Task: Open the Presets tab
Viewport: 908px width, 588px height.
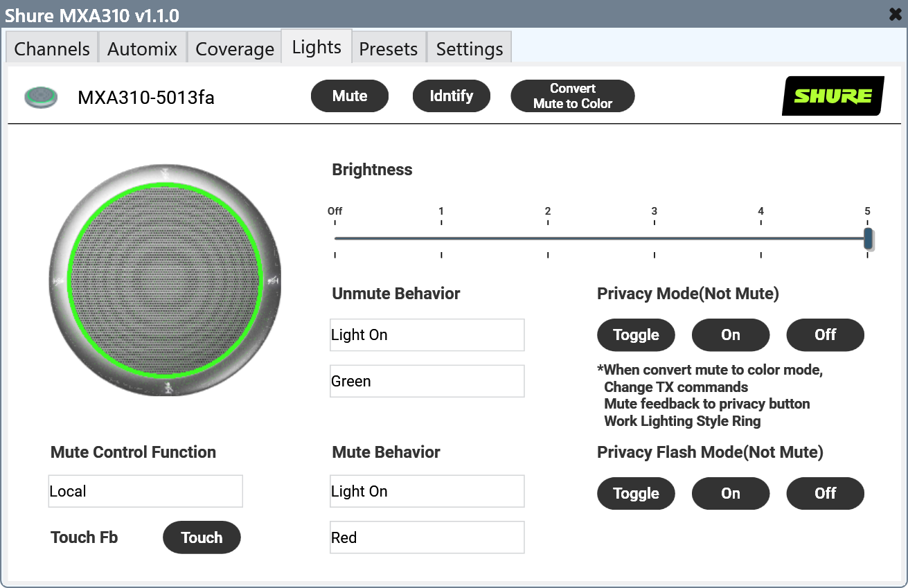Action: coord(389,48)
